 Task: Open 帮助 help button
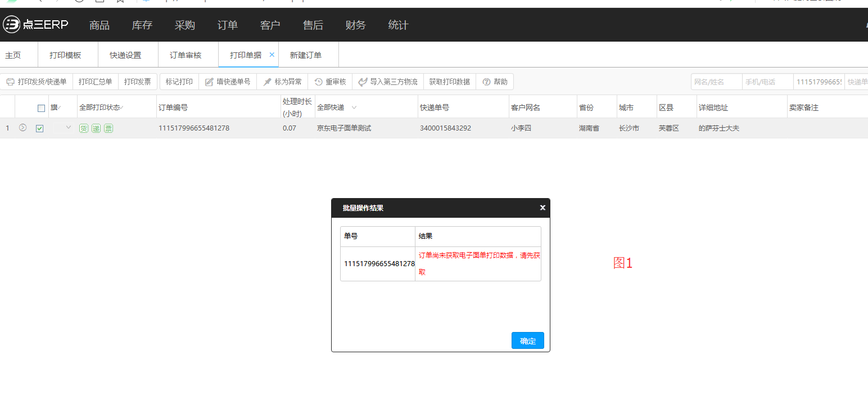coord(495,82)
